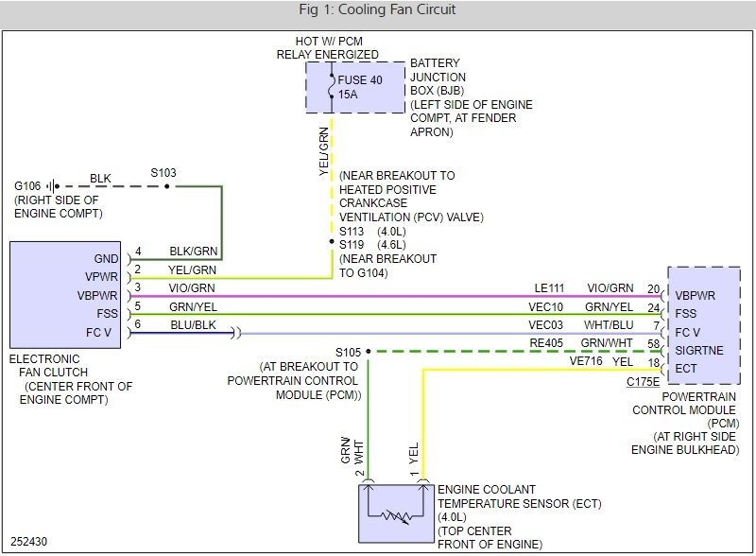The image size is (756, 556).
Task: Click the ECT pin label on PCM
Action: click(686, 369)
